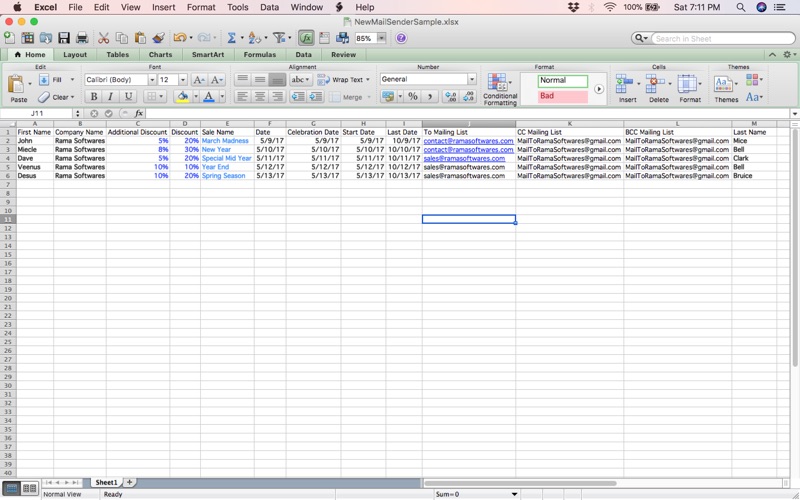Open the text orientation abc dropdown

tap(301, 80)
